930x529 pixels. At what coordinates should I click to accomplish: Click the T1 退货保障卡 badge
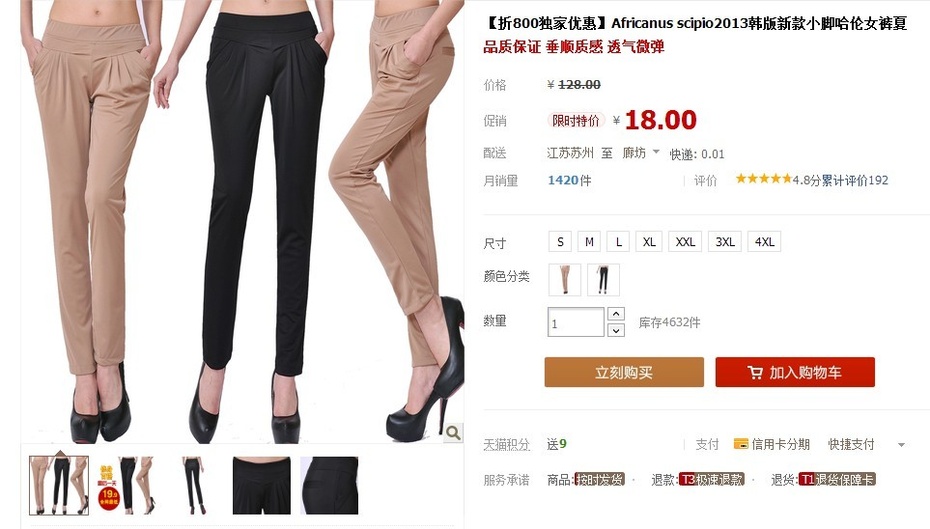tap(837, 479)
